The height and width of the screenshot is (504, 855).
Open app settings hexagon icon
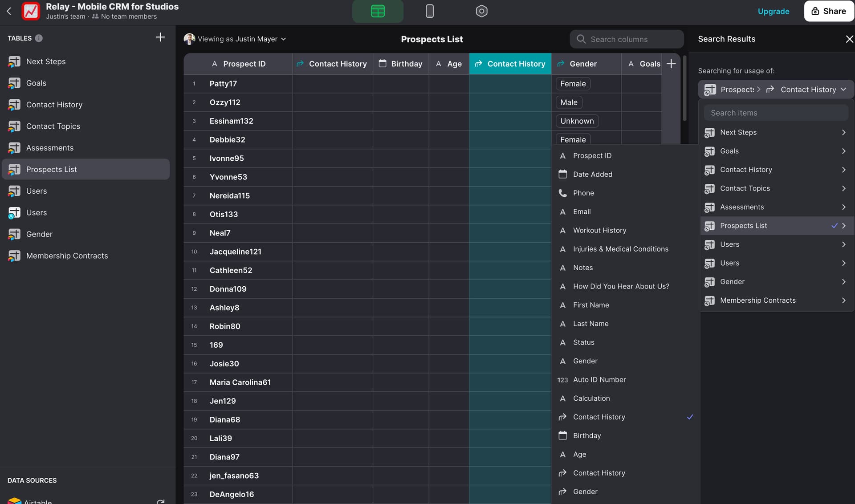tap(481, 11)
